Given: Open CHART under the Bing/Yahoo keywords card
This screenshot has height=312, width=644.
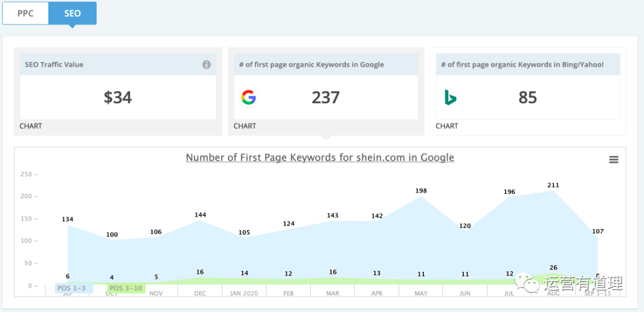Looking at the screenshot, I should 447,126.
